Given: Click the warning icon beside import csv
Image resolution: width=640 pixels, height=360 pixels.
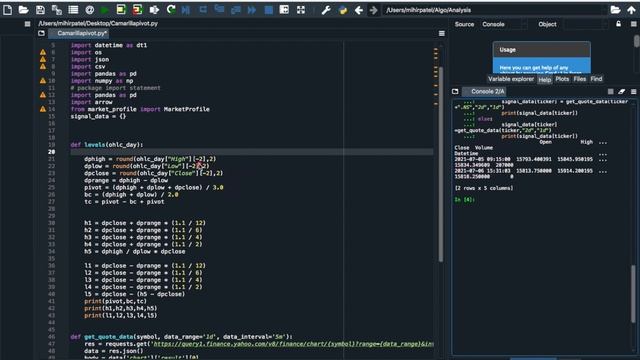Looking at the screenshot, I should click(43, 67).
